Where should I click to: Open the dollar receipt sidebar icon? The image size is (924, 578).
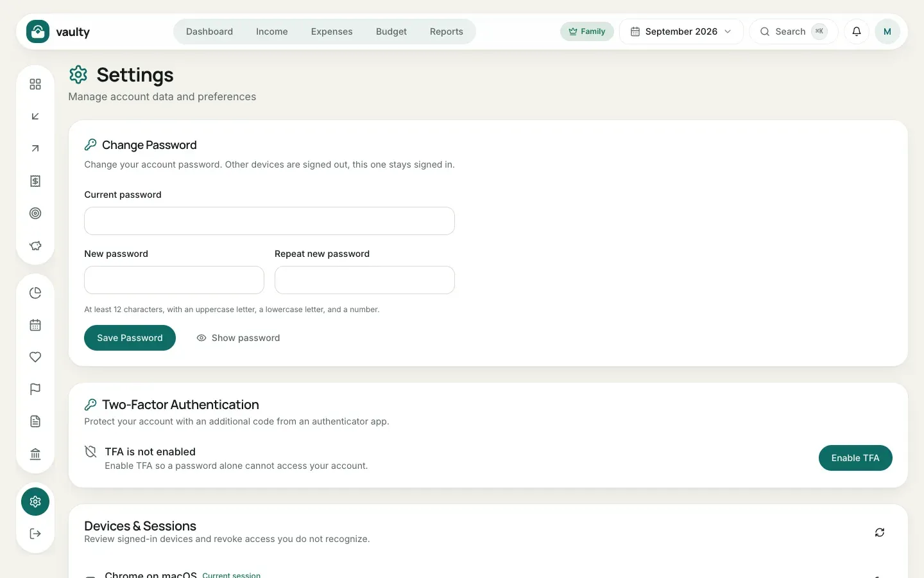[35, 181]
